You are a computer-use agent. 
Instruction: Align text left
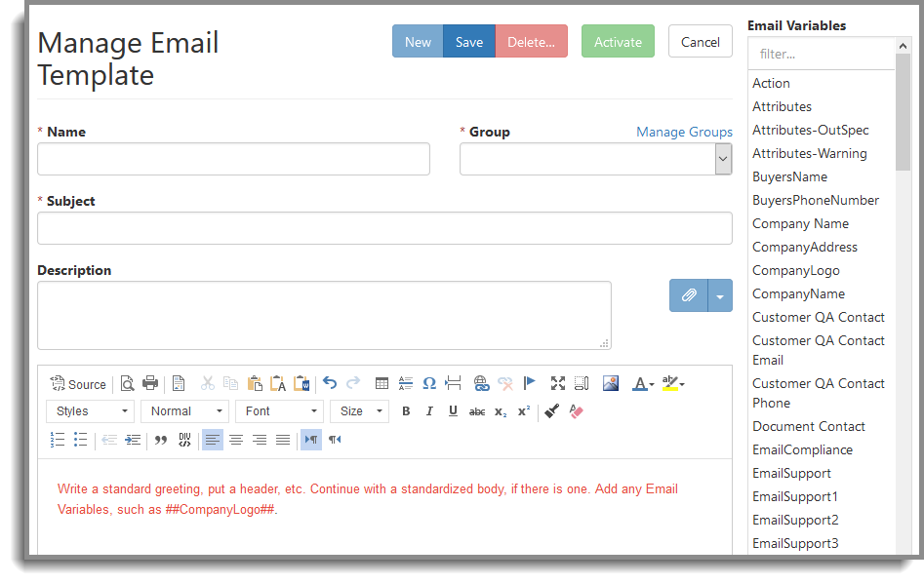point(213,439)
